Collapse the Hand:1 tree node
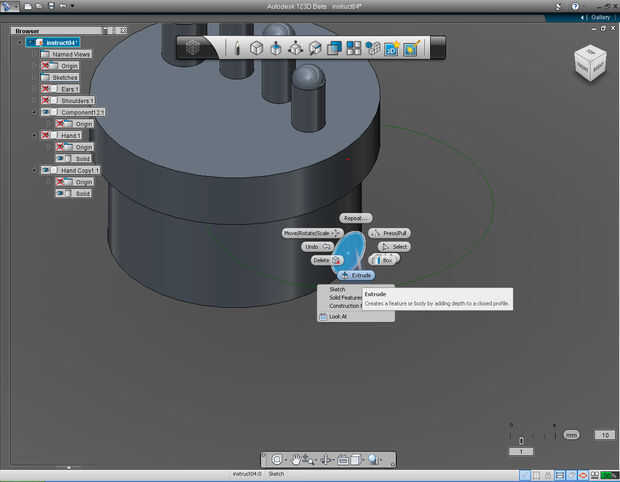This screenshot has width=620, height=482. [x=34, y=135]
